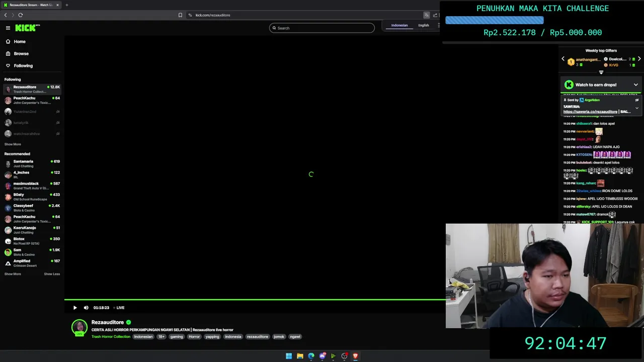This screenshot has width=644, height=362.
Task: Open Discord from taskbar
Action: pyautogui.click(x=322, y=356)
